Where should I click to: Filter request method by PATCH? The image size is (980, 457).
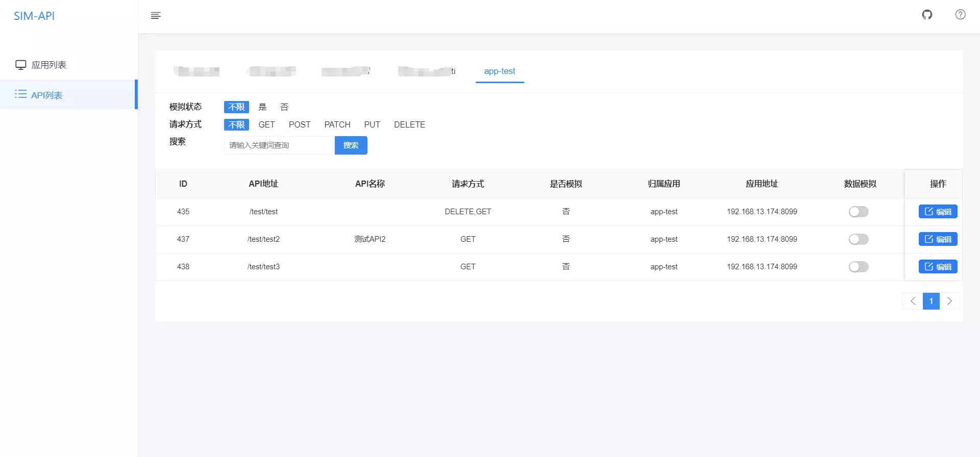click(x=337, y=124)
